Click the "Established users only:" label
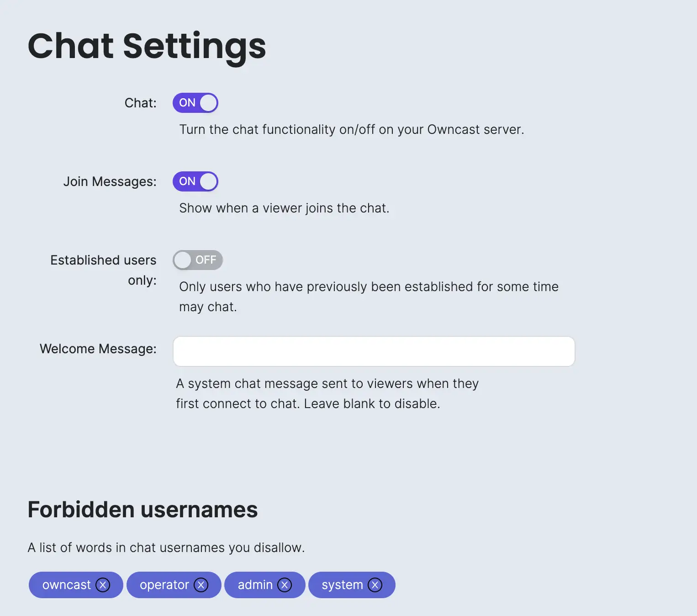The width and height of the screenshot is (697, 616). 104,270
